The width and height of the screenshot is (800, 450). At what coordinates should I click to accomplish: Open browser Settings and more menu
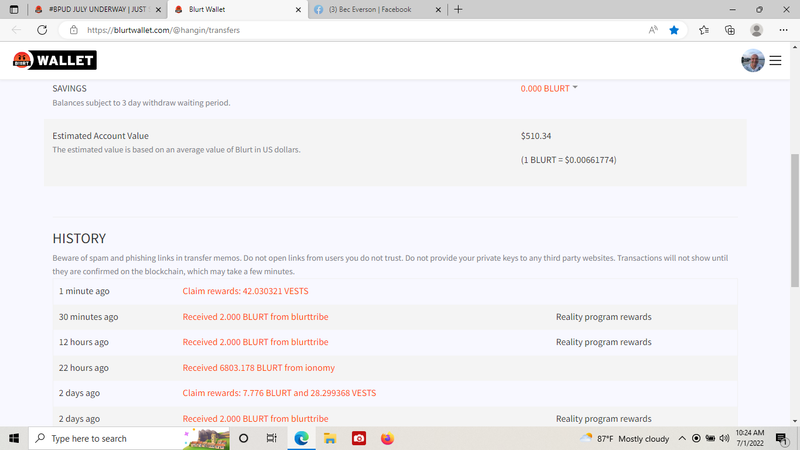[783, 30]
